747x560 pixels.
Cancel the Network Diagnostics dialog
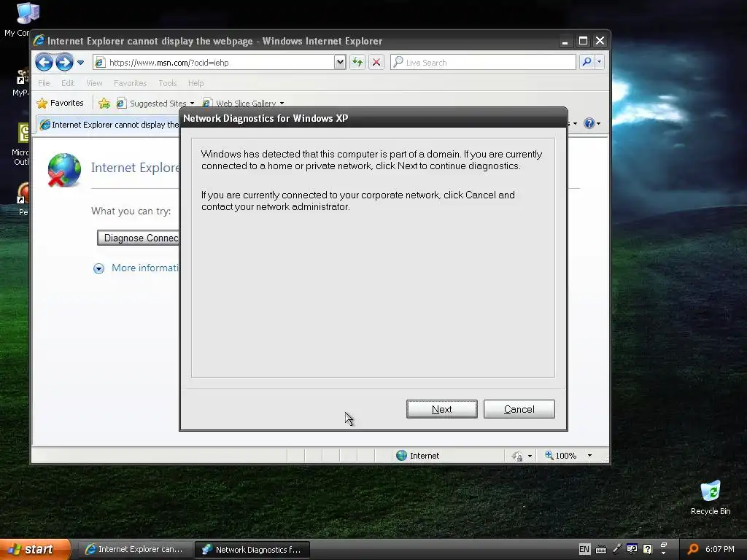pos(519,409)
